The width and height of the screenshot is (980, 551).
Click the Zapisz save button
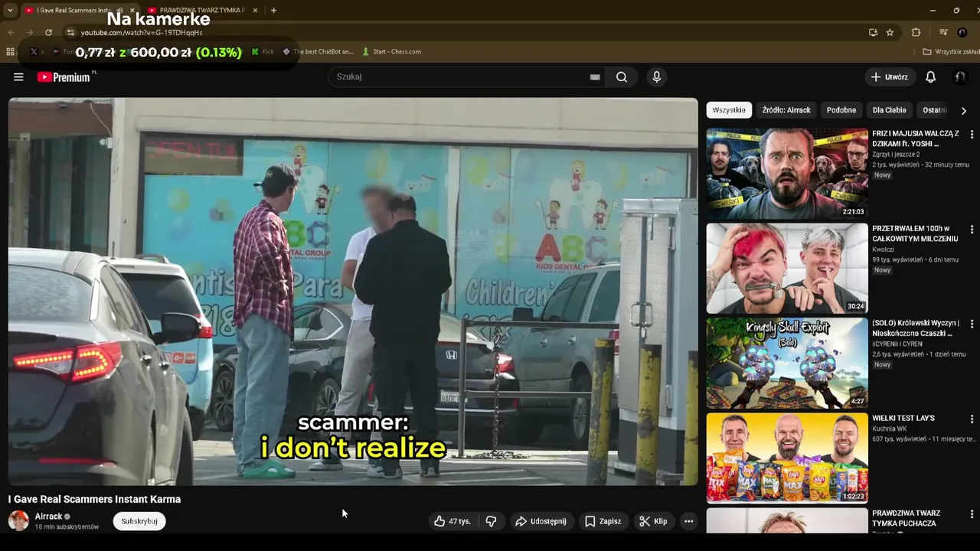tap(603, 521)
